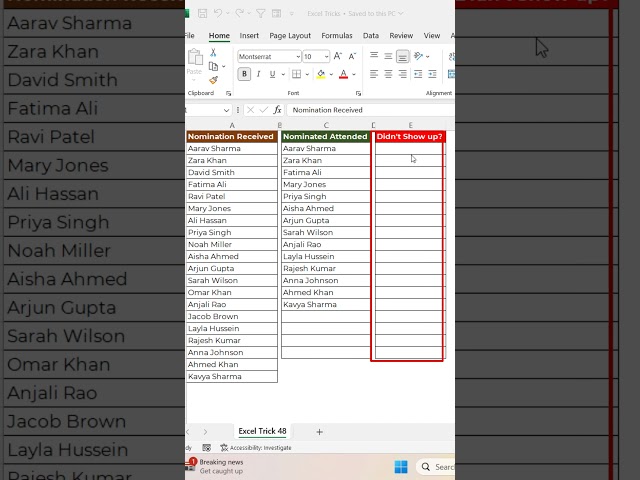The width and height of the screenshot is (640, 480).
Task: Click the taskbar Search box
Action: [x=436, y=467]
